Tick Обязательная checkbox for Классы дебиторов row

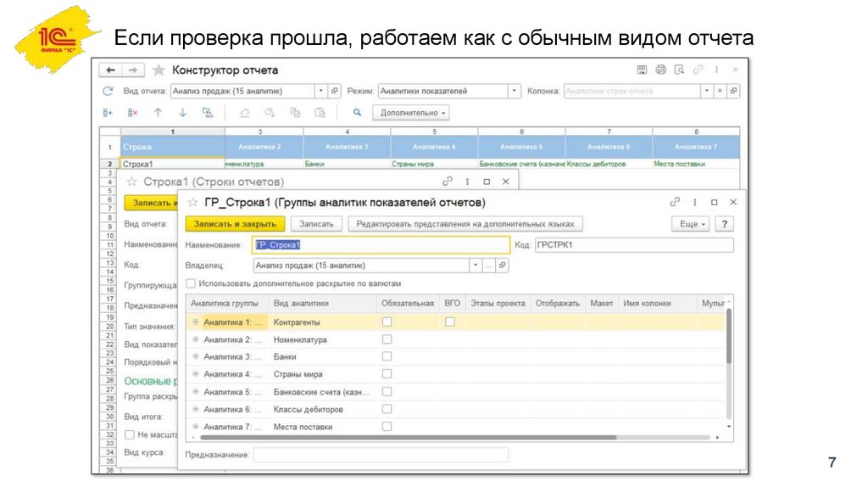pos(387,409)
